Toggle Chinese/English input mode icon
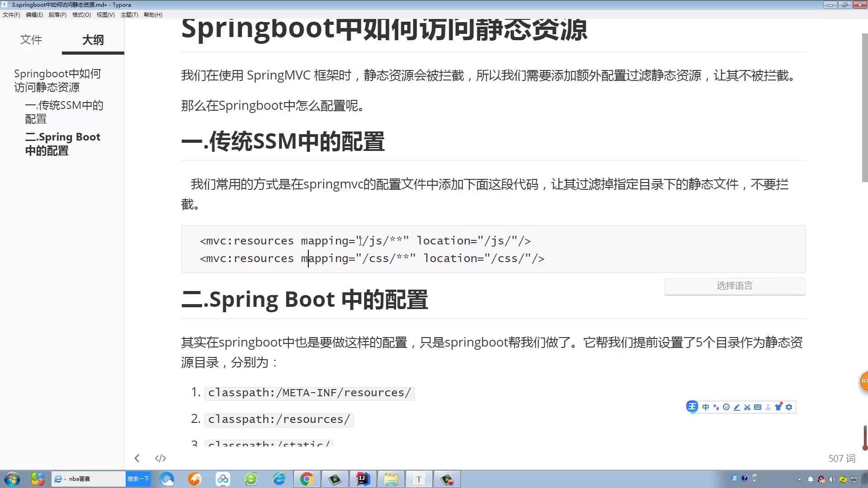 coord(706,407)
